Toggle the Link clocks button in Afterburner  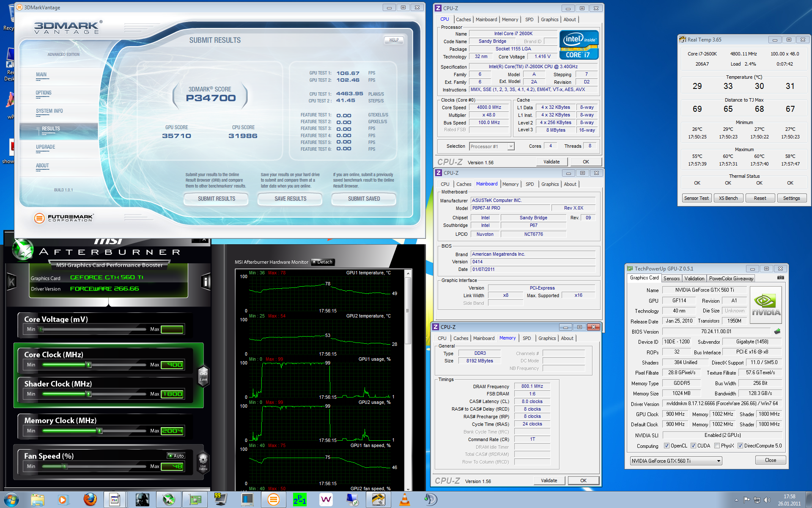click(203, 375)
